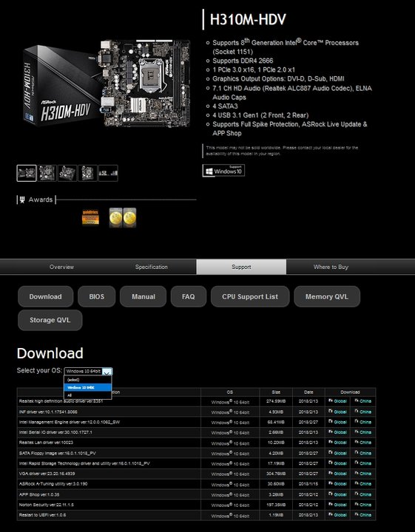Download ASRock A-Tuning utility from Global
415x532 pixels.
(x=338, y=484)
